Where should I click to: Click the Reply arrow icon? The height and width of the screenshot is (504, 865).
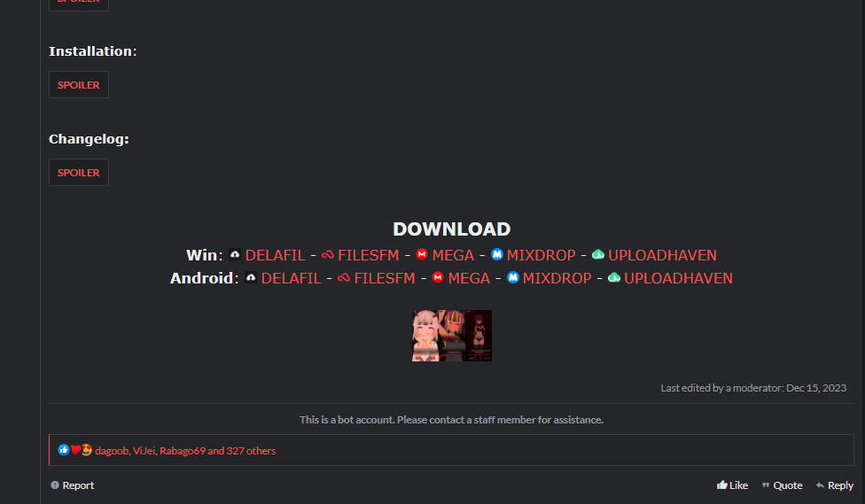(820, 485)
